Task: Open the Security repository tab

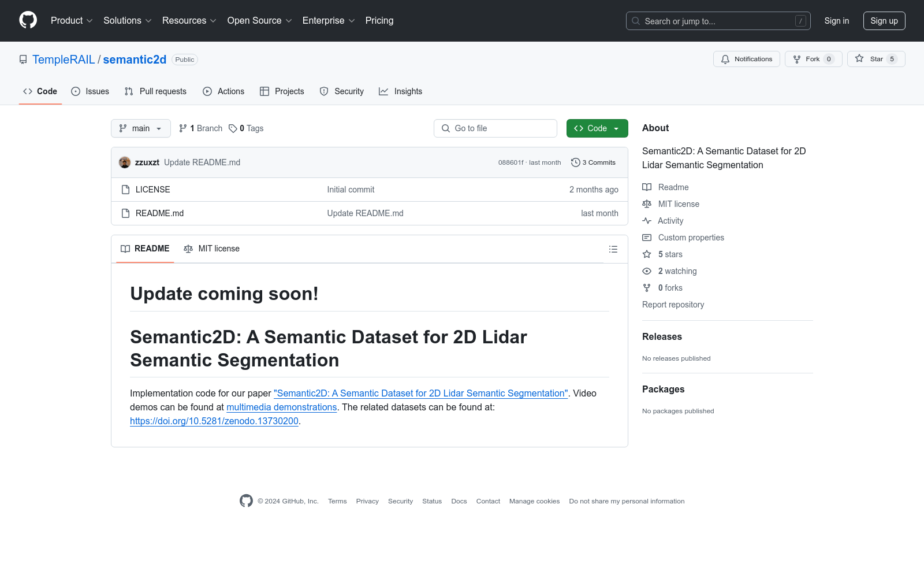Action: click(342, 91)
